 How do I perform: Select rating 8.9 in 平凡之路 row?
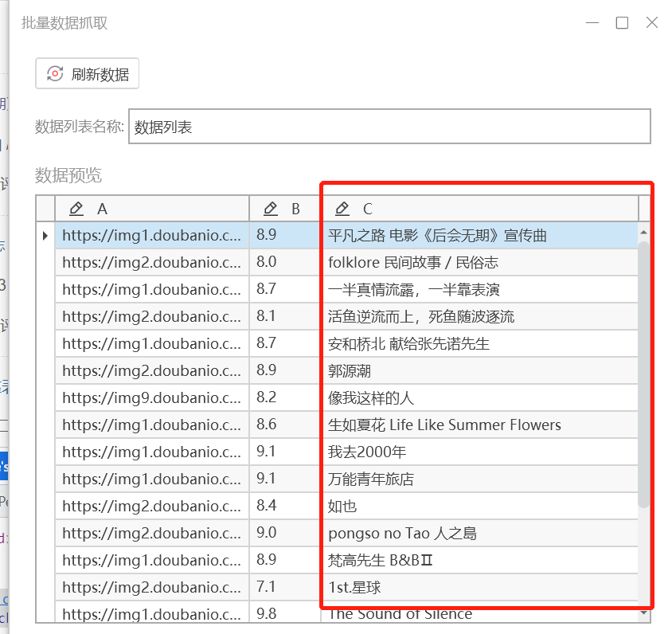(284, 235)
